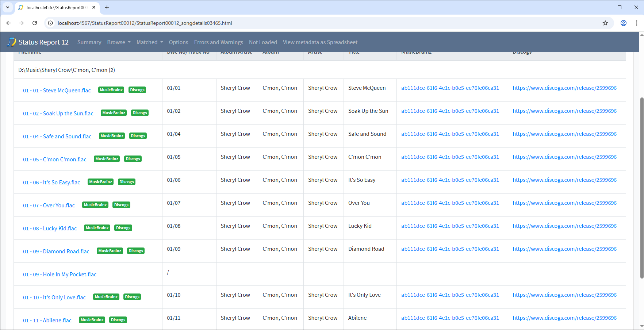Click MusicBrainz badge for Over You.flac
Viewport: 644px width, 330px height.
(x=95, y=205)
